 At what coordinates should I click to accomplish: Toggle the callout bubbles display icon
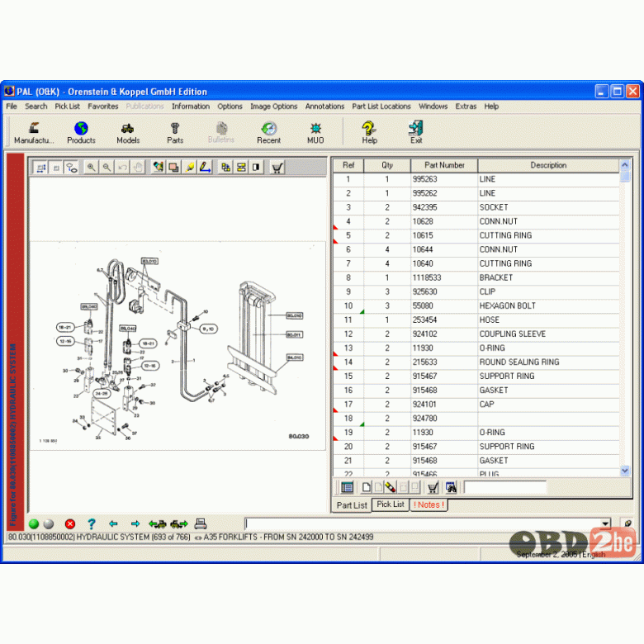[x=72, y=168]
